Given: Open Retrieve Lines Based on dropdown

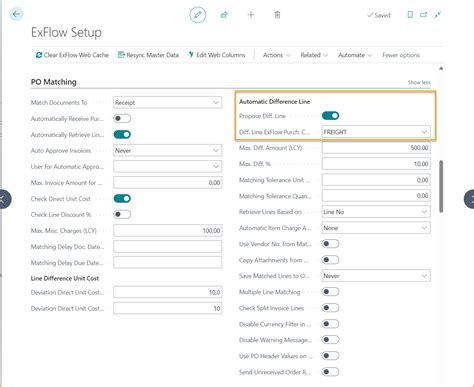Looking at the screenshot, I should [x=376, y=212].
